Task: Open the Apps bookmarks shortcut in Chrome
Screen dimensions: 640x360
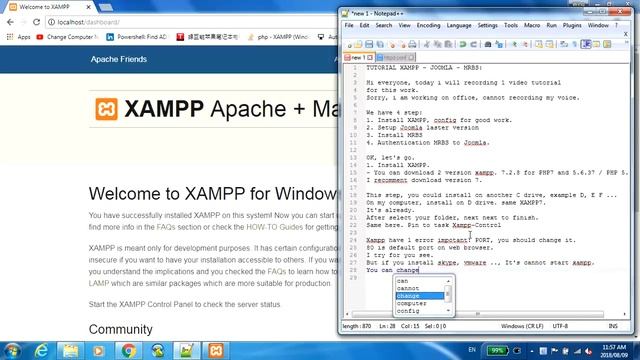Action: click(x=19, y=37)
